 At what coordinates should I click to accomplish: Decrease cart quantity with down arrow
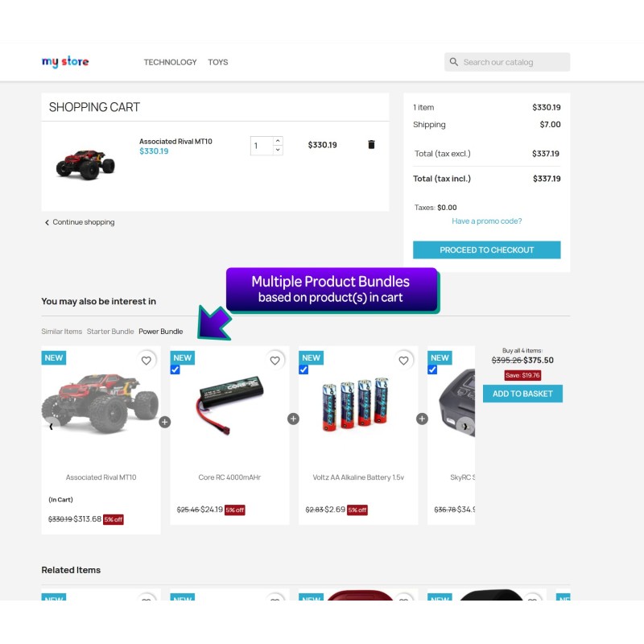coord(278,150)
